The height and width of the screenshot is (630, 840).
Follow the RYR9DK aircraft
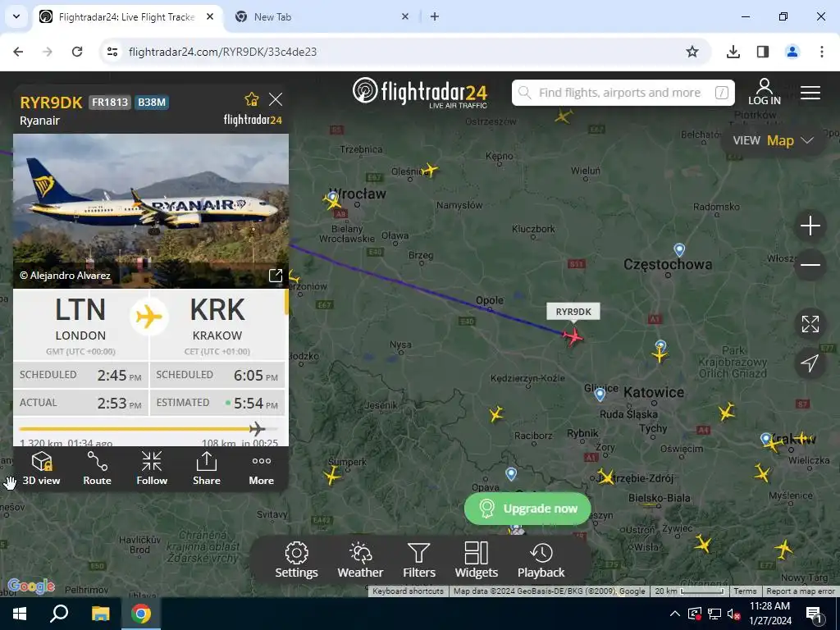point(152,468)
